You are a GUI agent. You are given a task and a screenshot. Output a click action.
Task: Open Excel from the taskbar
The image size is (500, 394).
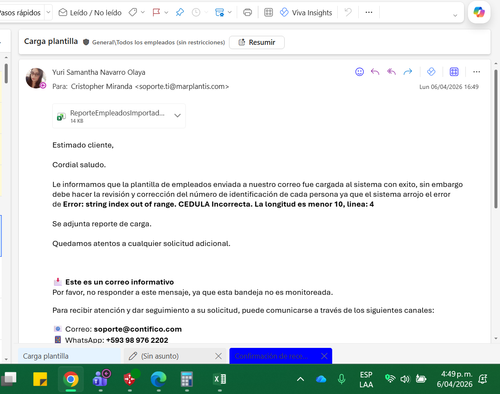[220, 379]
